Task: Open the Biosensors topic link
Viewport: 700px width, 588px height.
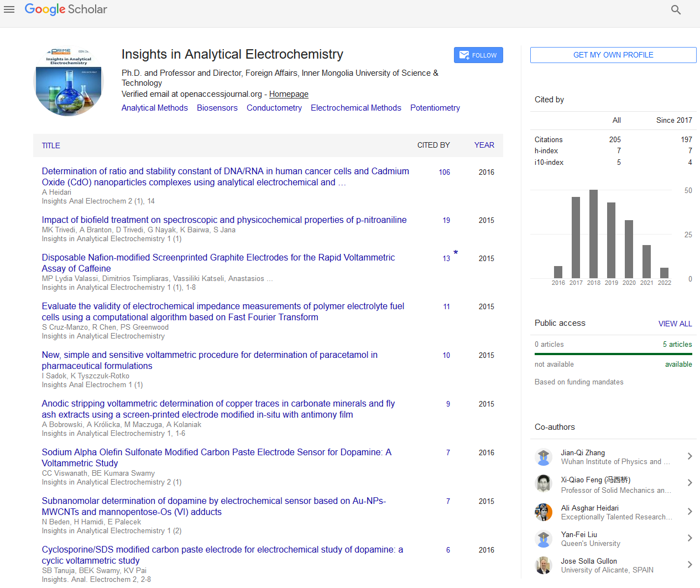Action: [217, 108]
